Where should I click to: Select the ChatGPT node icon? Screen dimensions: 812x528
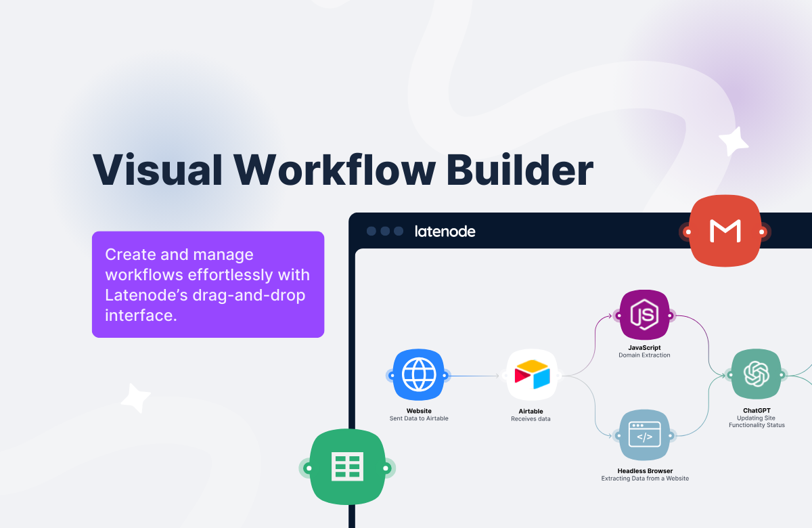[756, 374]
